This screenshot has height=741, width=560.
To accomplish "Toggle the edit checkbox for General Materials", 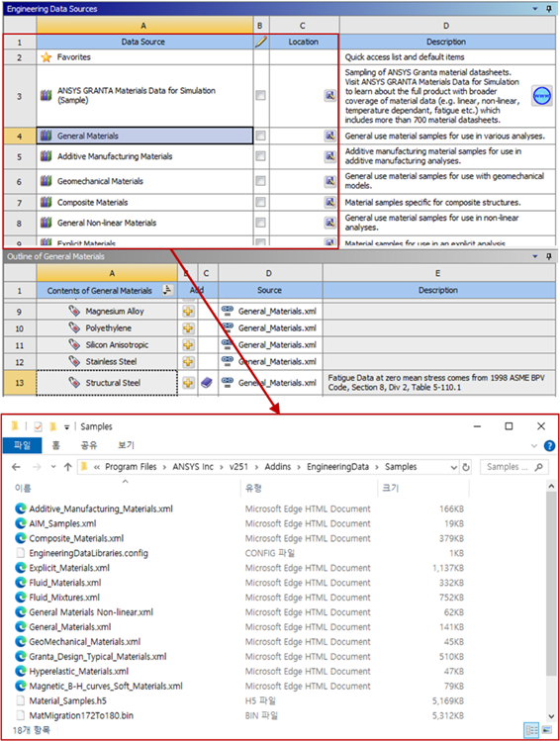I will (260, 137).
